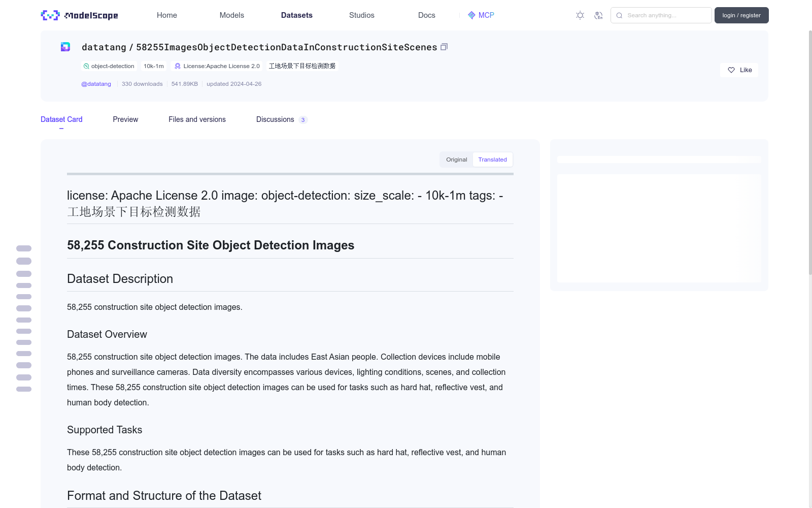Click the last outline marker in sidebar
The width and height of the screenshot is (812, 508).
[24, 389]
